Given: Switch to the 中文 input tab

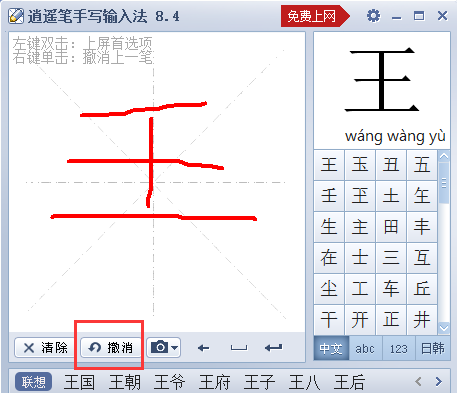Looking at the screenshot, I should (331, 348).
